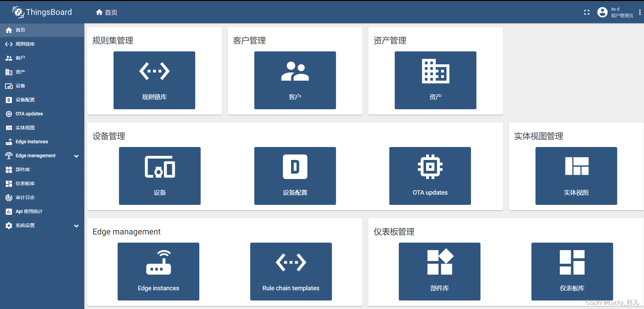
Task: Open the Rule chain templates card
Action: coord(291,272)
